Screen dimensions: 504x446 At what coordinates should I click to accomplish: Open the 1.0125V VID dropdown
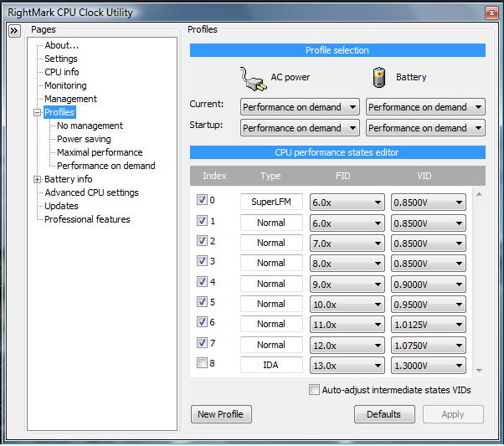429,324
